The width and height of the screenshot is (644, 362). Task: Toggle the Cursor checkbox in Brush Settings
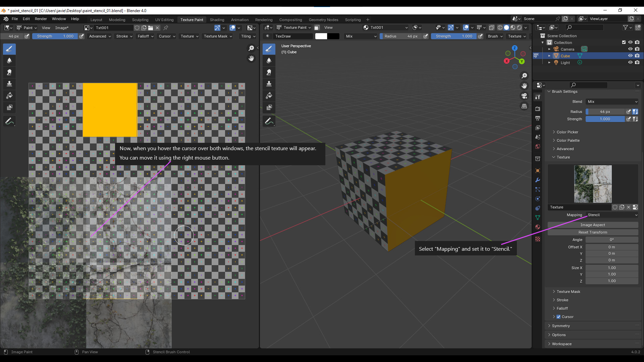coord(558,317)
